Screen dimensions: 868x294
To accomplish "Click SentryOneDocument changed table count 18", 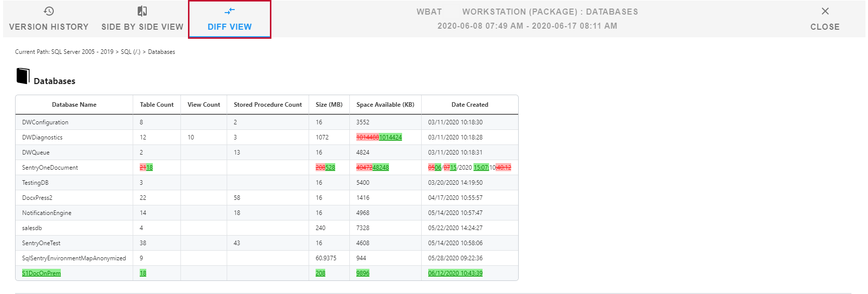I will (x=149, y=168).
